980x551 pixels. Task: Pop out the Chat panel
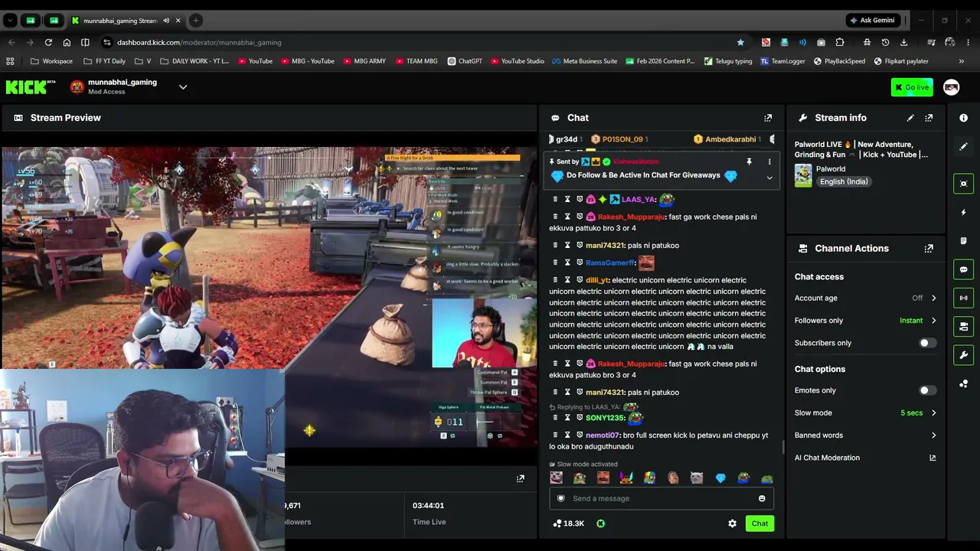768,118
